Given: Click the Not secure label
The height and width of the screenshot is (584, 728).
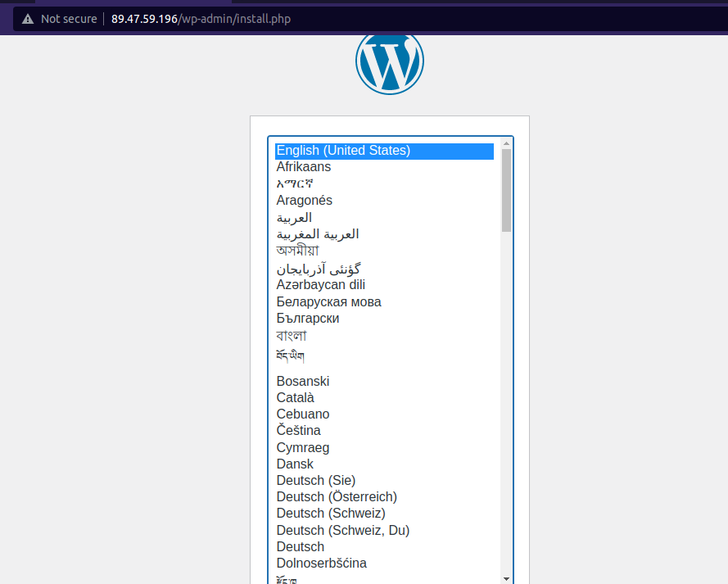Looking at the screenshot, I should (x=69, y=19).
